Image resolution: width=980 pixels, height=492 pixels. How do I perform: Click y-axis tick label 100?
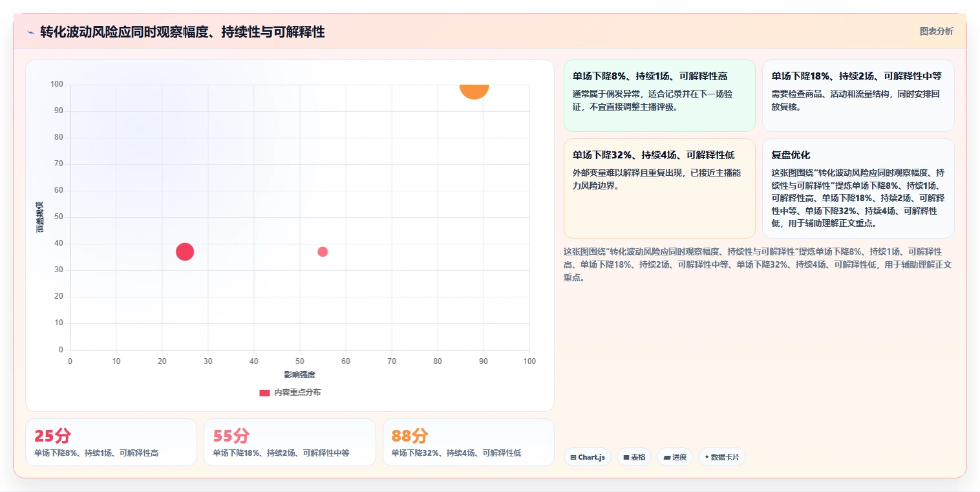point(56,84)
